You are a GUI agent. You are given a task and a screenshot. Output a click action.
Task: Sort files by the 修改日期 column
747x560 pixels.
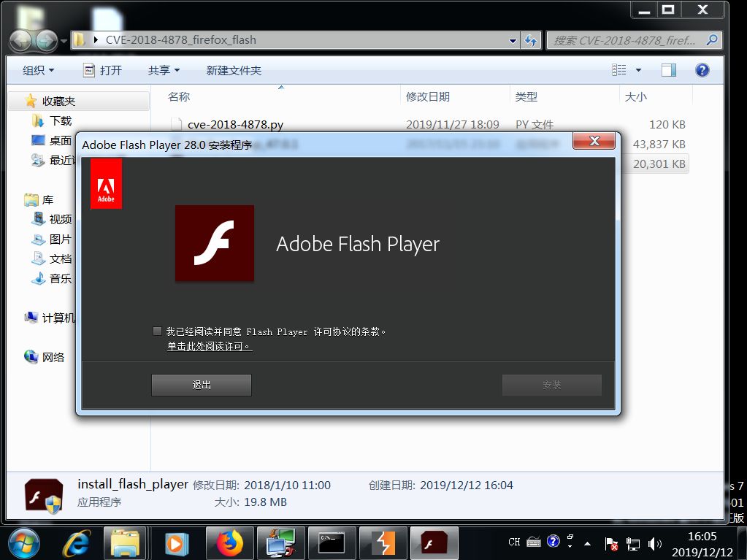428,96
